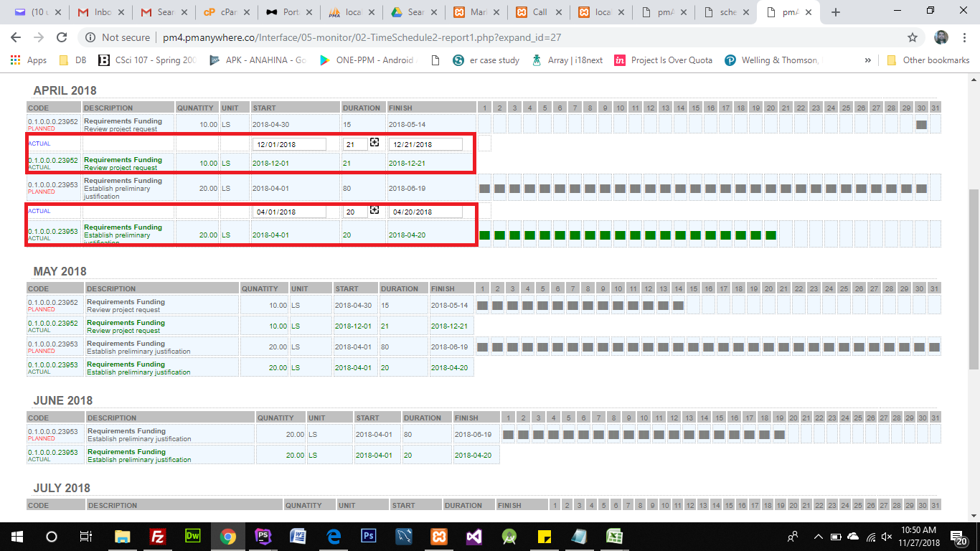980x551 pixels.
Task: Open XAMPP from the taskbar
Action: [x=438, y=536]
